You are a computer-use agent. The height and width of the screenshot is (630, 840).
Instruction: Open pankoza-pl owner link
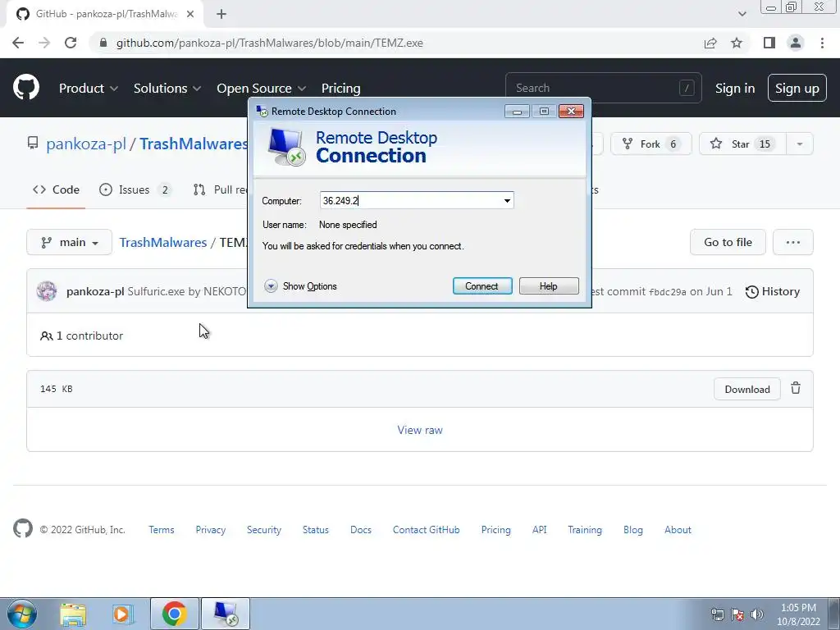(85, 144)
